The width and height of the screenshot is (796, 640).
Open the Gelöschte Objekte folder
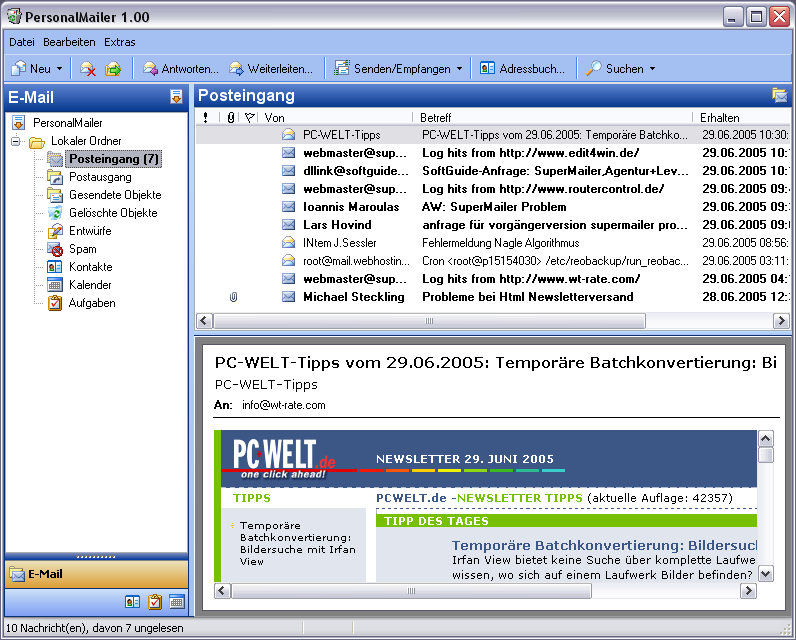point(113,213)
